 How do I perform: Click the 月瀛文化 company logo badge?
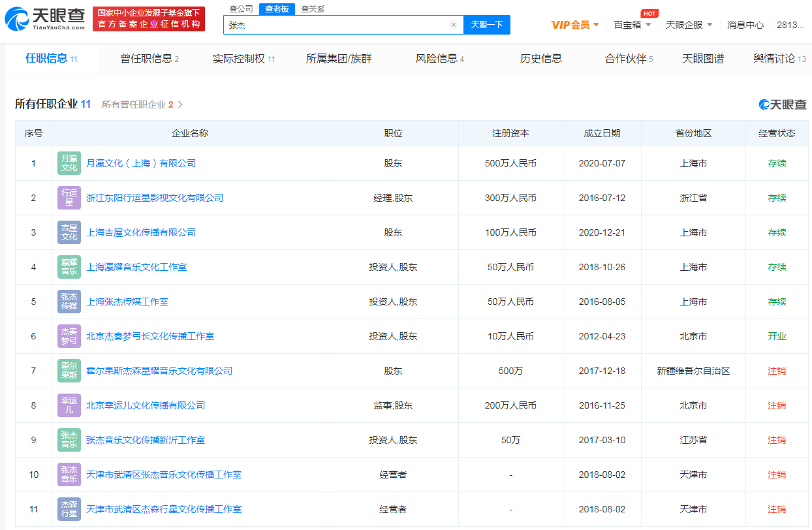pos(69,163)
